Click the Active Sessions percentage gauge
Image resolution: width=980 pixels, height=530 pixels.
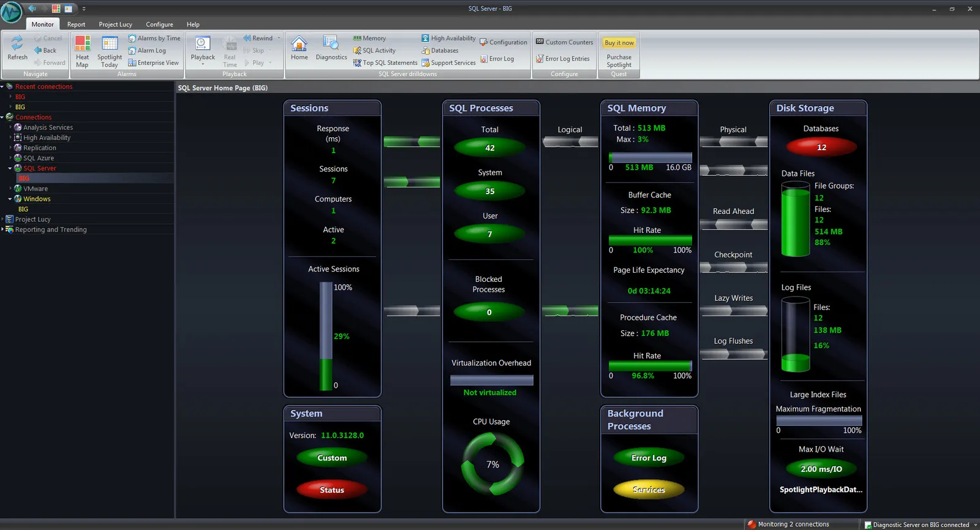coord(326,336)
